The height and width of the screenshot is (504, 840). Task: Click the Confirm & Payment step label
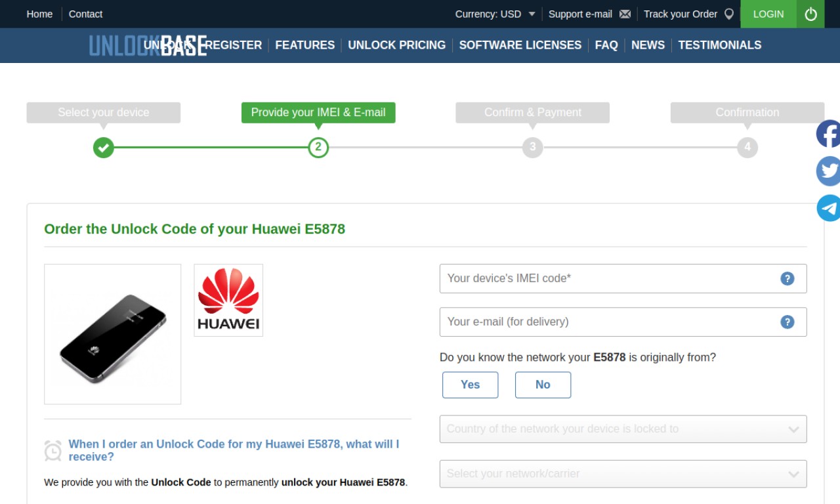(x=533, y=112)
